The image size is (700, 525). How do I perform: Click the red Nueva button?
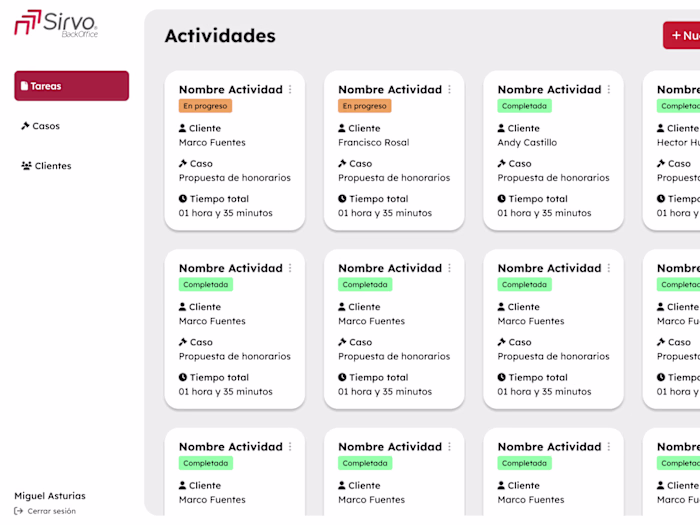682,35
